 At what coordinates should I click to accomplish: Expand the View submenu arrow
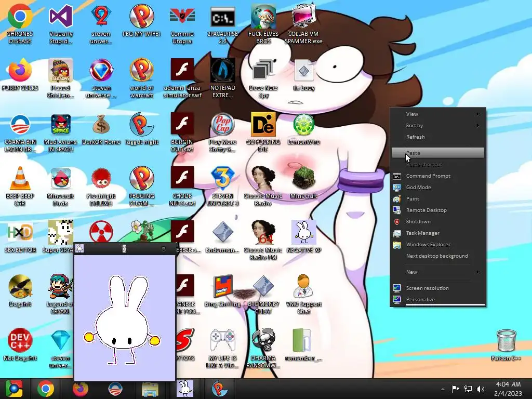[x=478, y=114]
